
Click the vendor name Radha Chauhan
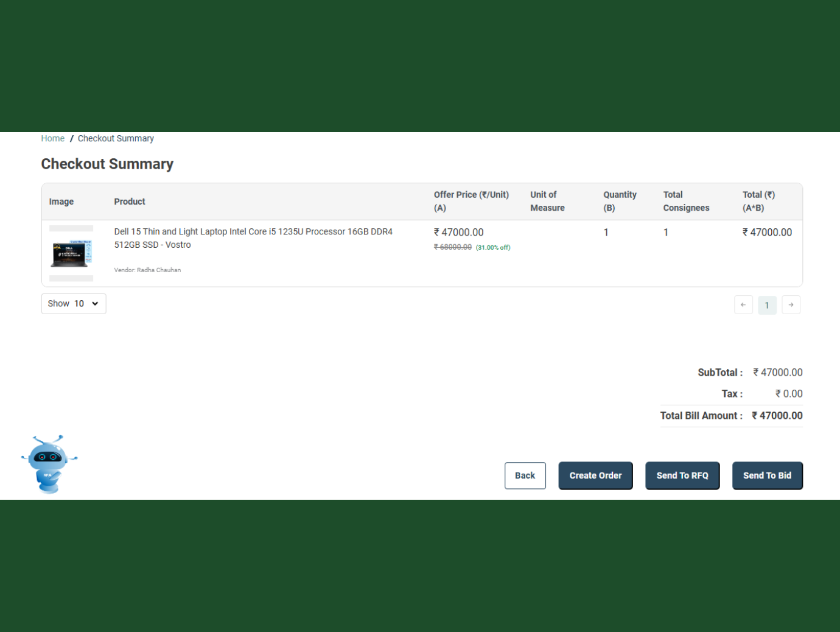click(158, 270)
